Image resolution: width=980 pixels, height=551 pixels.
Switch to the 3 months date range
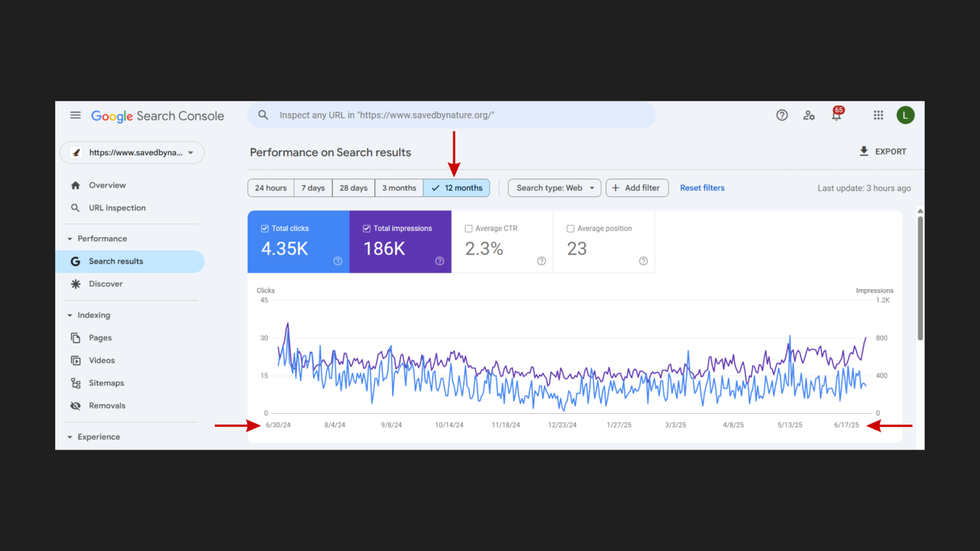click(399, 187)
